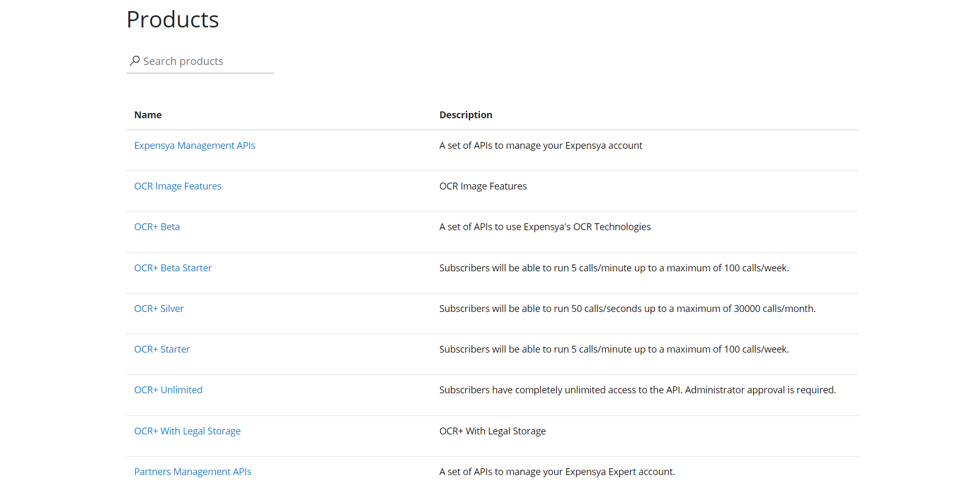Click the search magnifier icon
980x483 pixels.
pyautogui.click(x=135, y=61)
